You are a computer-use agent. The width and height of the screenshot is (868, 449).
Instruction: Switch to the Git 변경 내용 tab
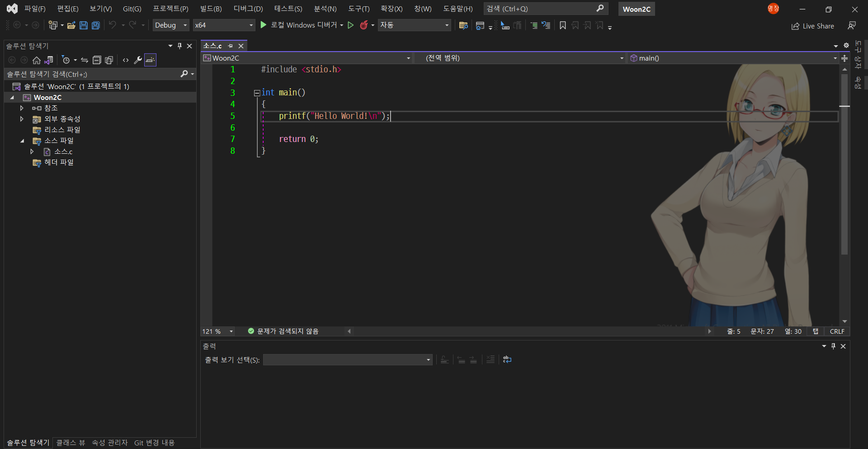pyautogui.click(x=154, y=443)
